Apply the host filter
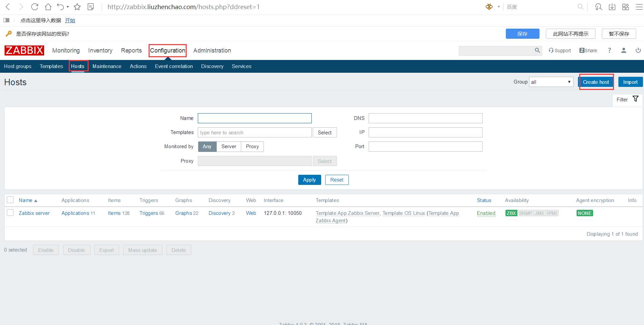The width and height of the screenshot is (644, 325). pyautogui.click(x=309, y=180)
